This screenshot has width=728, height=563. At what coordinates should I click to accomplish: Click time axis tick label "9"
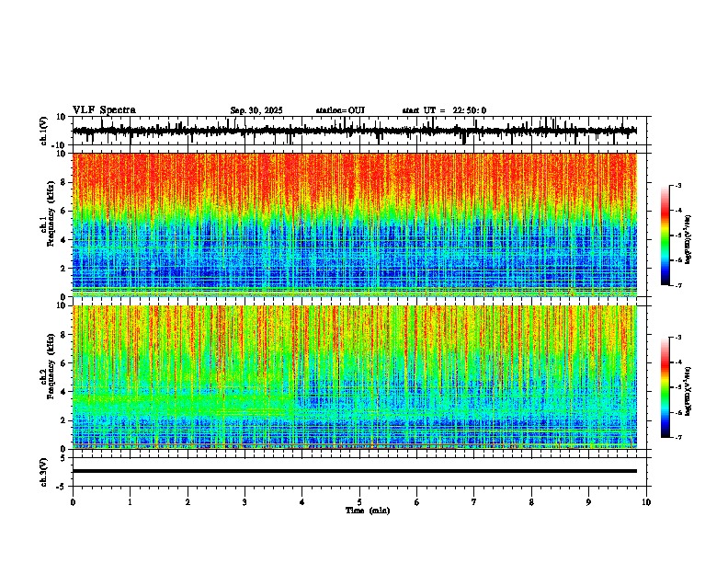tap(588, 502)
